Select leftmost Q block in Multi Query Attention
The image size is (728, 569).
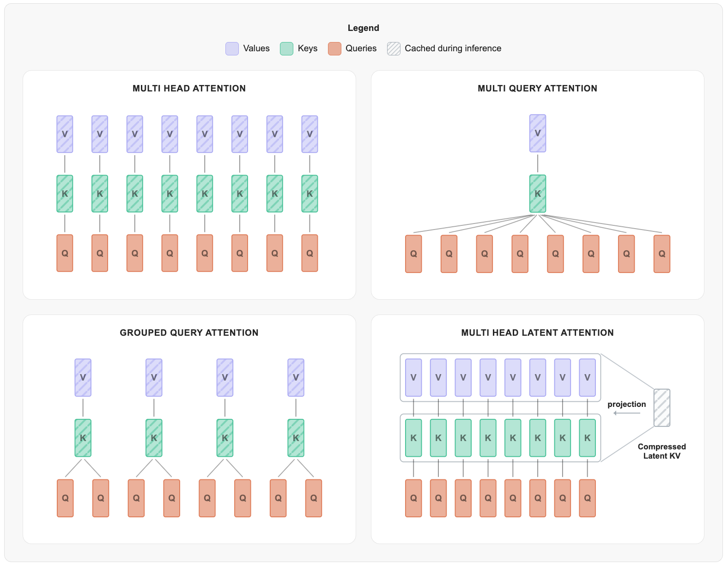413,254
